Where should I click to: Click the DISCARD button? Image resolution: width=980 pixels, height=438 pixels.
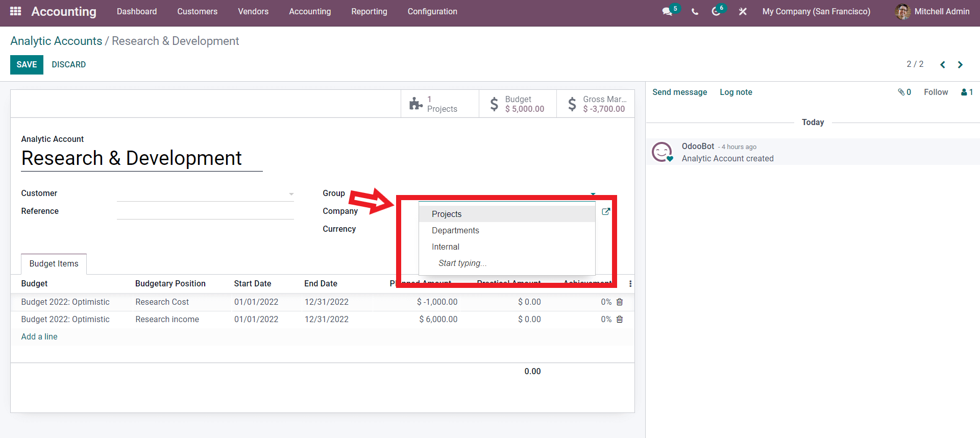(x=68, y=64)
